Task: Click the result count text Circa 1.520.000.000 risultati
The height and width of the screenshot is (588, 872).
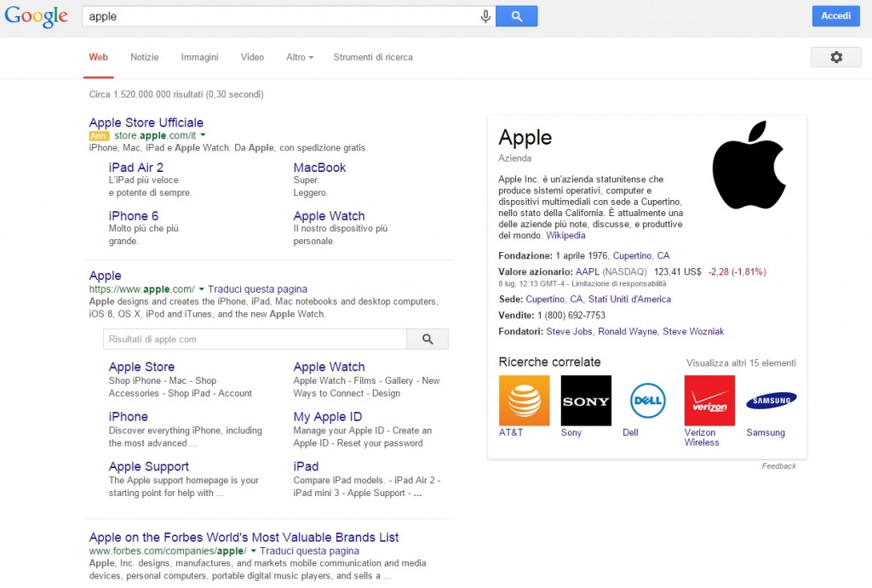Action: pos(176,94)
